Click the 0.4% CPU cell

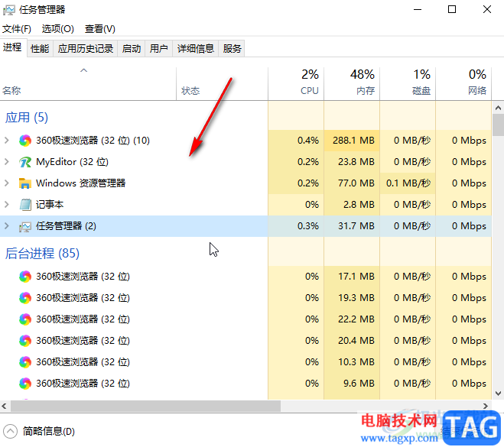(296, 141)
